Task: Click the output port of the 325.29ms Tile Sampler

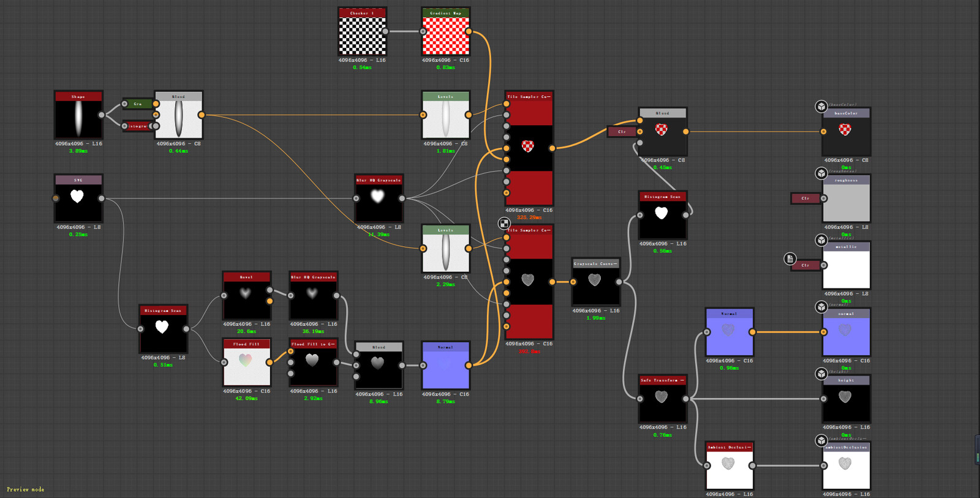Action: 552,148
